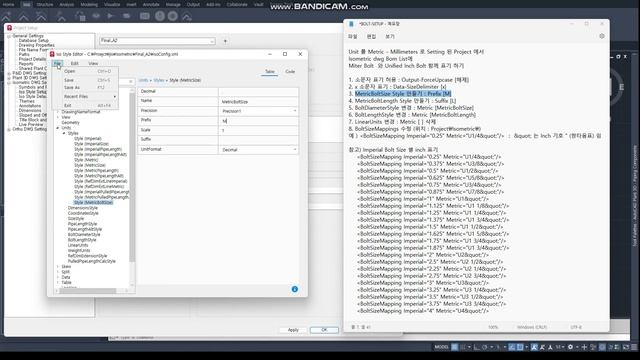Open Notepad settings gear icon
Image resolution: width=640 pixels, height=360 pixels.
tap(602, 36)
